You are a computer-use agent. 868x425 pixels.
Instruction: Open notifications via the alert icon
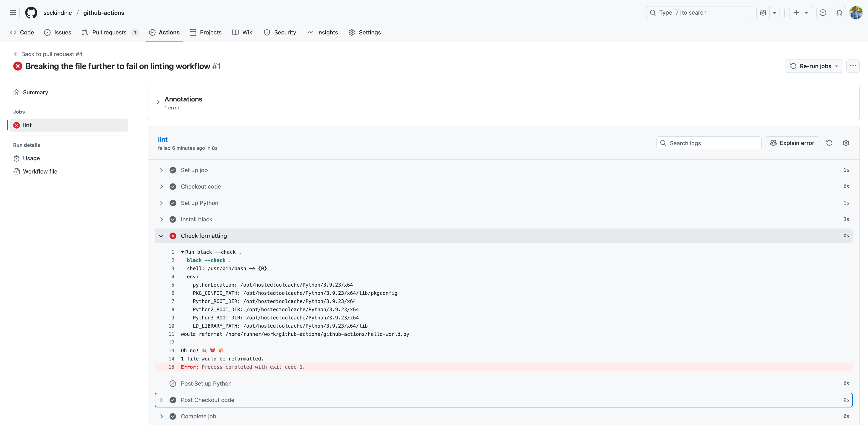(x=823, y=13)
